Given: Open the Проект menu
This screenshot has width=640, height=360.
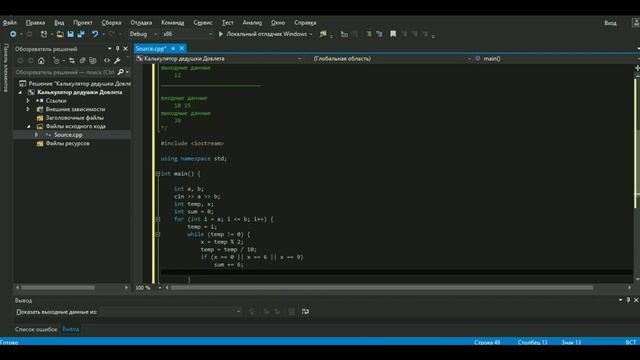Looking at the screenshot, I should [x=82, y=23].
